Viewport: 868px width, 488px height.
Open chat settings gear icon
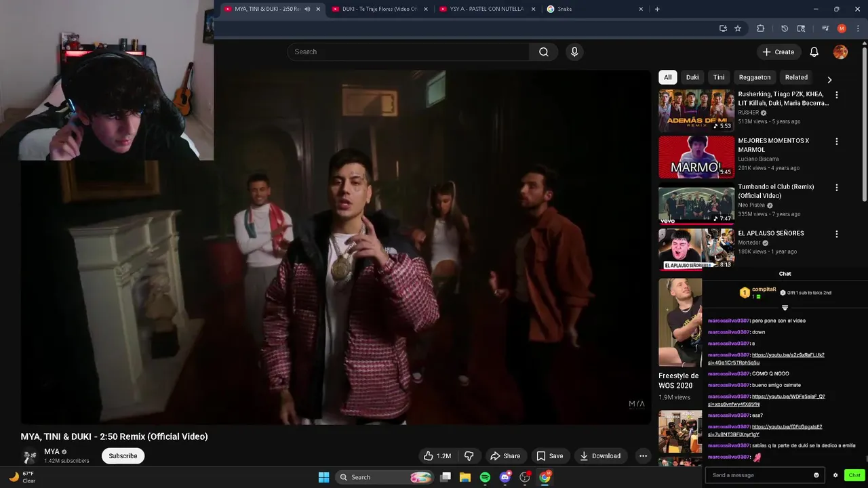point(835,475)
